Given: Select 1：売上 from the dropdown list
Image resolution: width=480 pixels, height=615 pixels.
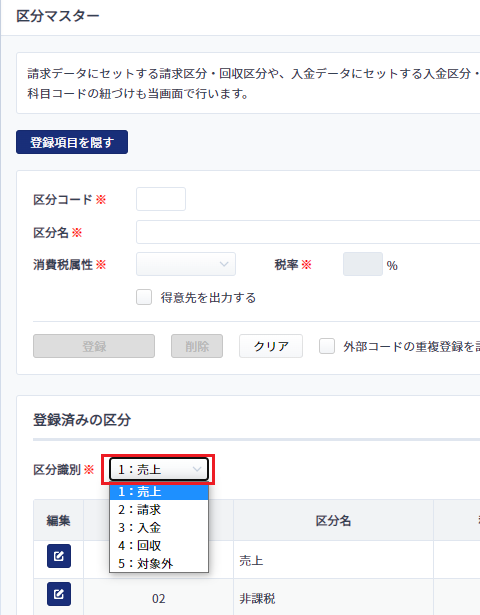Looking at the screenshot, I should click(x=159, y=491).
